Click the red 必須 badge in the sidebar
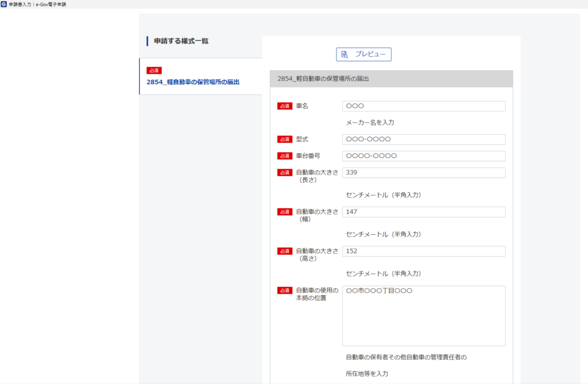This screenshot has height=384, width=588. (154, 71)
